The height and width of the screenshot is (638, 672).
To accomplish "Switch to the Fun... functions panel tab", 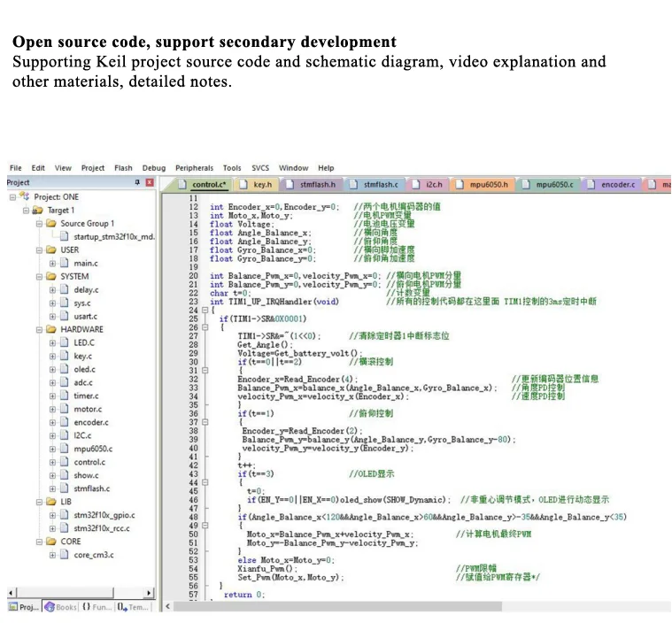I will pos(97,607).
